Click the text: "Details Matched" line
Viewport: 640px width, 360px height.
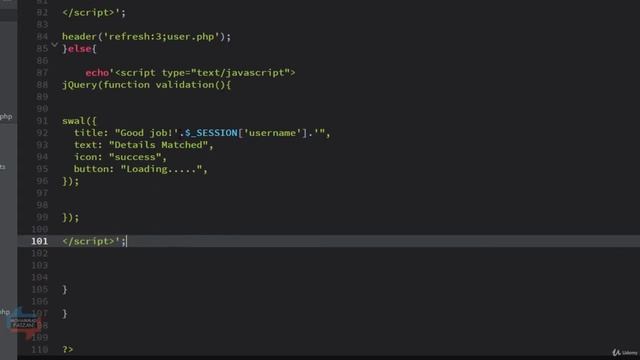click(x=144, y=145)
